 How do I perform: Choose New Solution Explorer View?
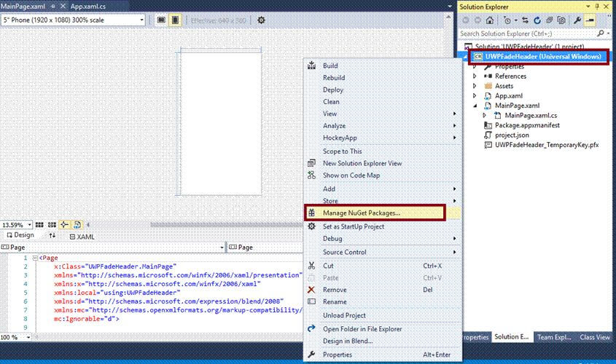[383, 163]
